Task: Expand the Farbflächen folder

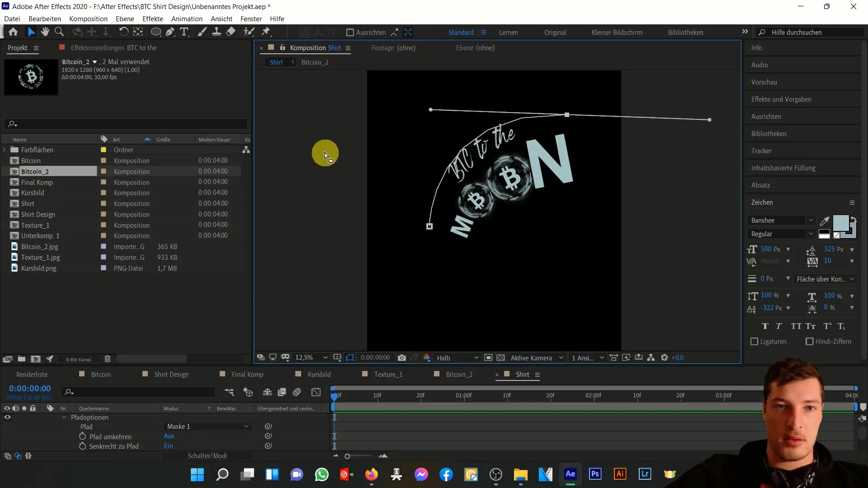Action: 5,150
